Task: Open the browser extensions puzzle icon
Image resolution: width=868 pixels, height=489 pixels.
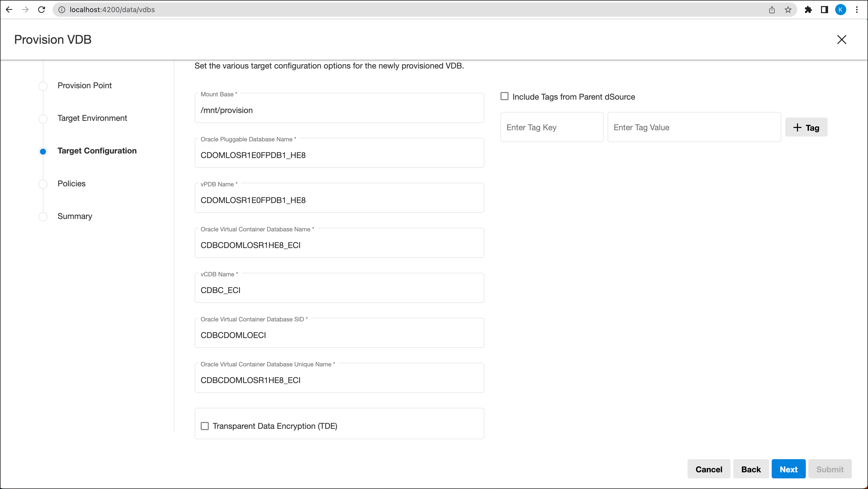Action: click(808, 10)
